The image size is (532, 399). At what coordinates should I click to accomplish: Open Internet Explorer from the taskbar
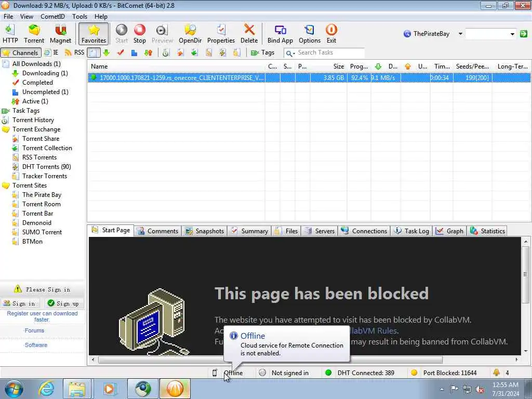[x=46, y=389]
